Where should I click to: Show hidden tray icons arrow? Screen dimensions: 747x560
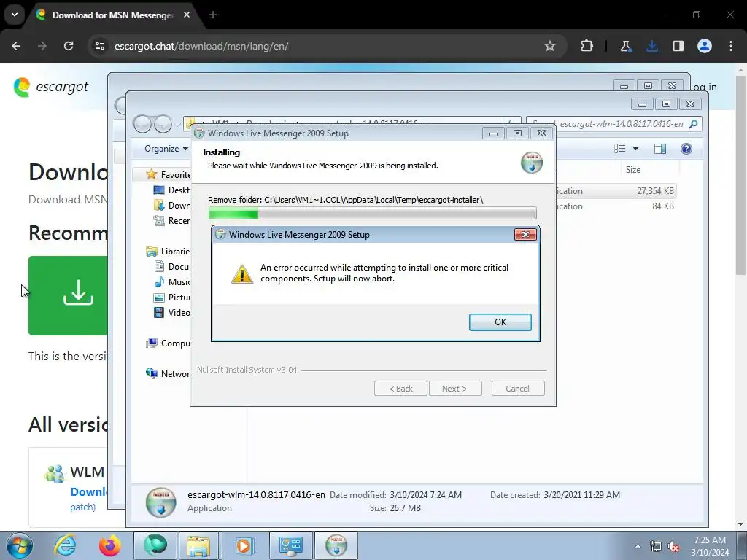click(x=638, y=546)
